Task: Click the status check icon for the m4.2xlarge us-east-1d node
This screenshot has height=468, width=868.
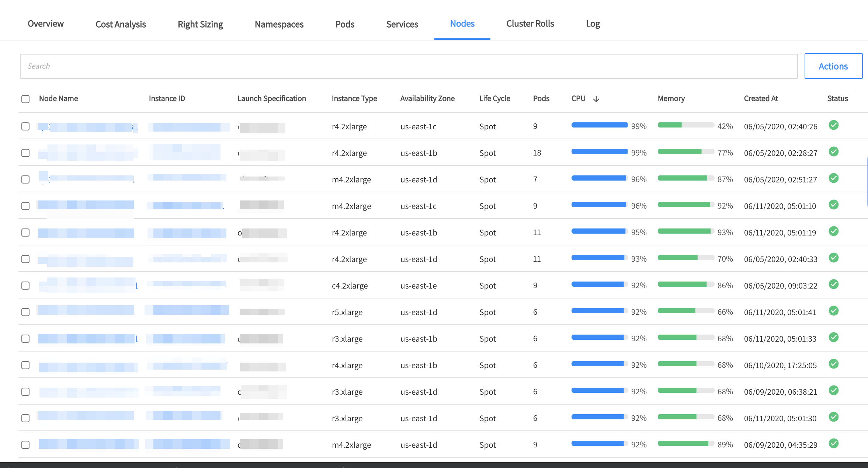Action: click(x=834, y=178)
